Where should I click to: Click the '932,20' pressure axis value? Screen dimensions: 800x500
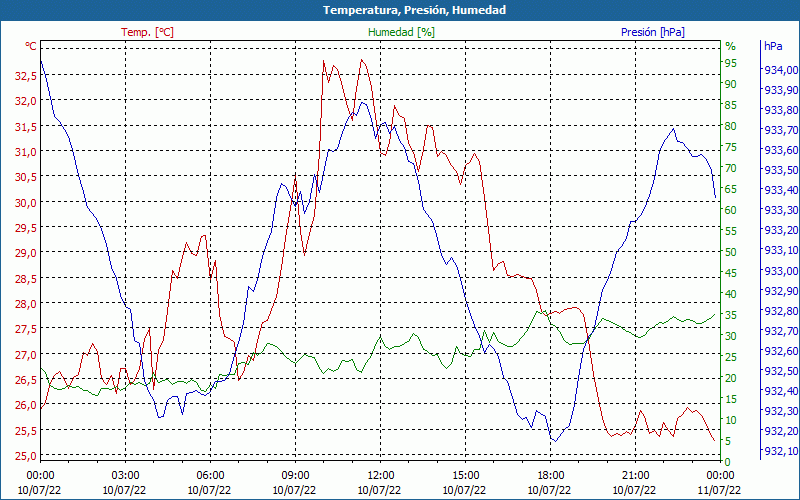click(781, 431)
